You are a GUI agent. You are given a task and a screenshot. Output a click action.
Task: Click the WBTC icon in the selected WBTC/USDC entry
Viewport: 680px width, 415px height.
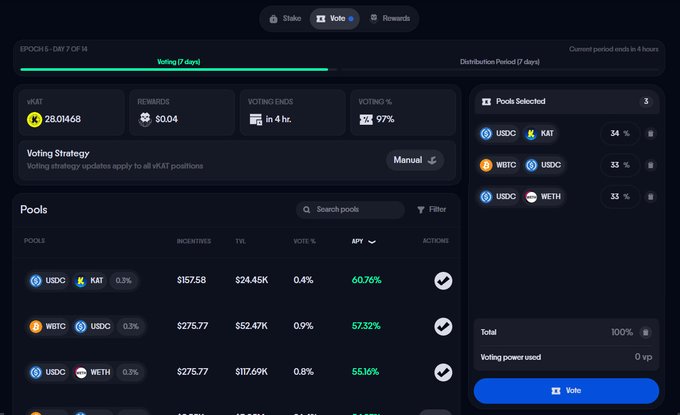coord(486,165)
